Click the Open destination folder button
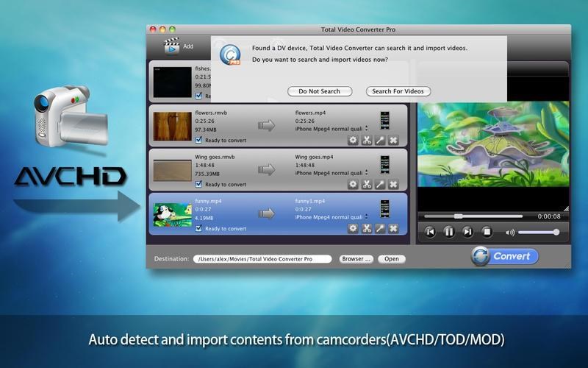The height and width of the screenshot is (368, 588). pyautogui.click(x=392, y=259)
